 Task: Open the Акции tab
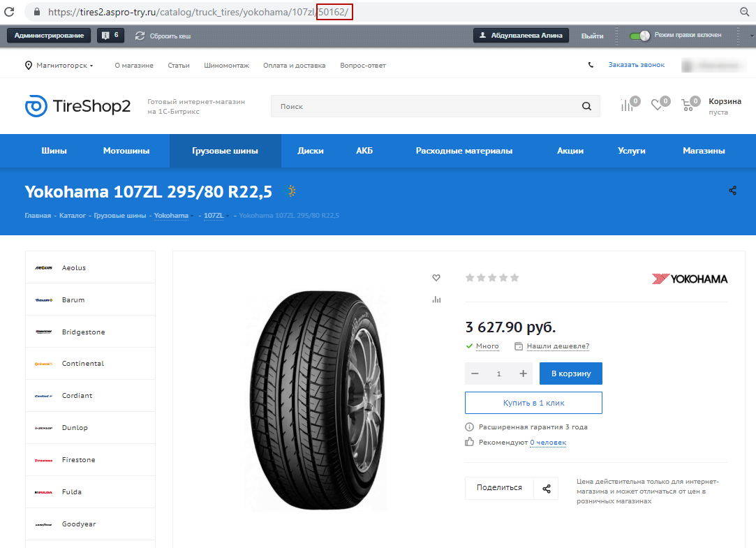click(570, 151)
